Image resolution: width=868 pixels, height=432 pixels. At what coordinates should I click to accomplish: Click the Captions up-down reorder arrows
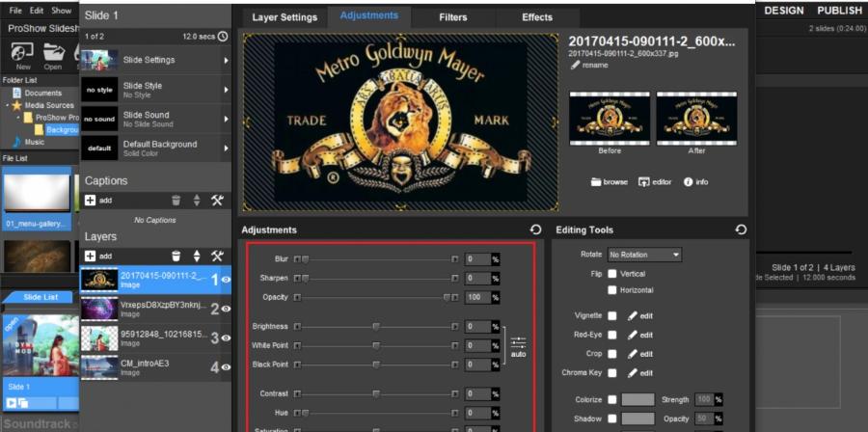pos(197,201)
